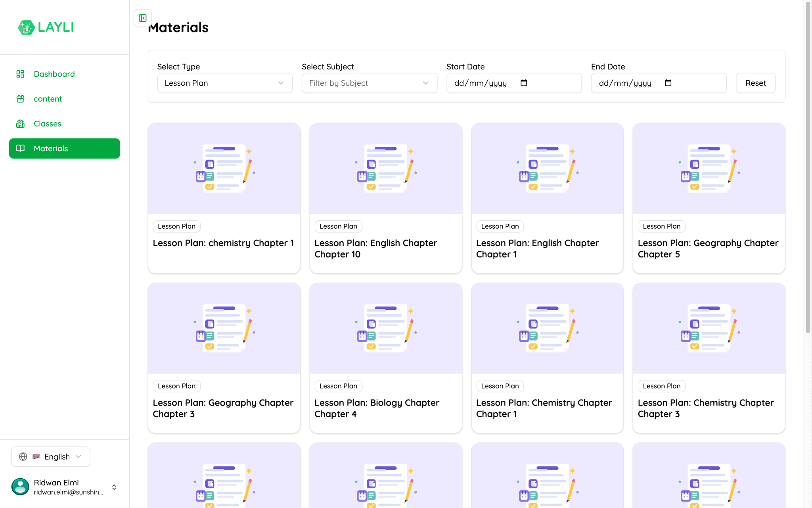812x508 pixels.
Task: Click the Lesson Plan tag on English Chapter 10 card
Action: pyautogui.click(x=338, y=226)
